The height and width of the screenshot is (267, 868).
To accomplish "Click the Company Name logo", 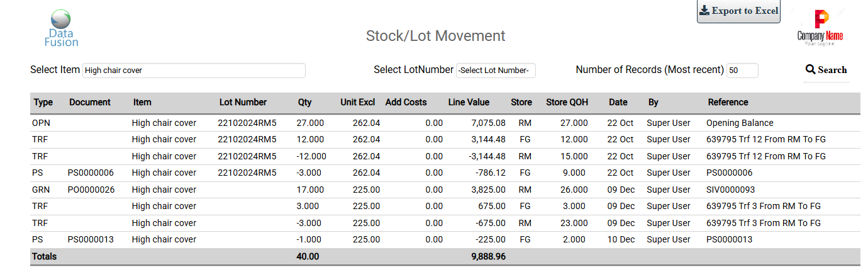I will (820, 28).
